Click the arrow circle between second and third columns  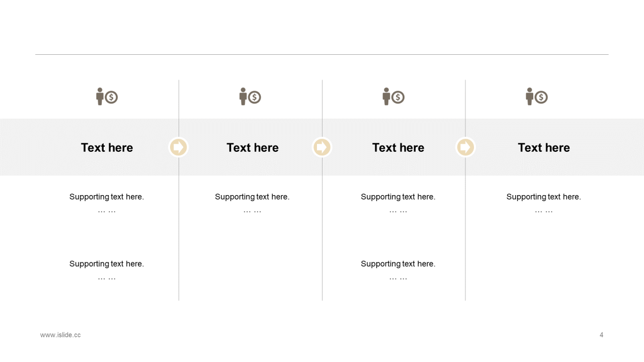click(322, 147)
